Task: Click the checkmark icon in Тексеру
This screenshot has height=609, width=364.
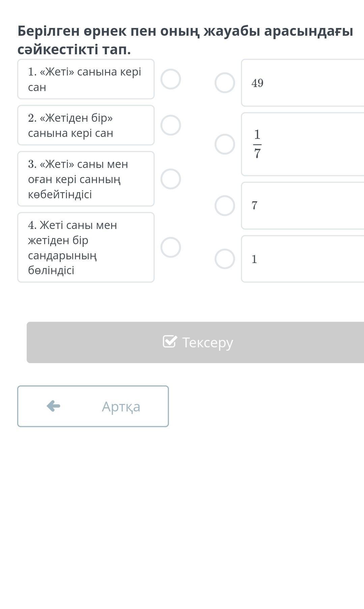Action: [x=170, y=342]
